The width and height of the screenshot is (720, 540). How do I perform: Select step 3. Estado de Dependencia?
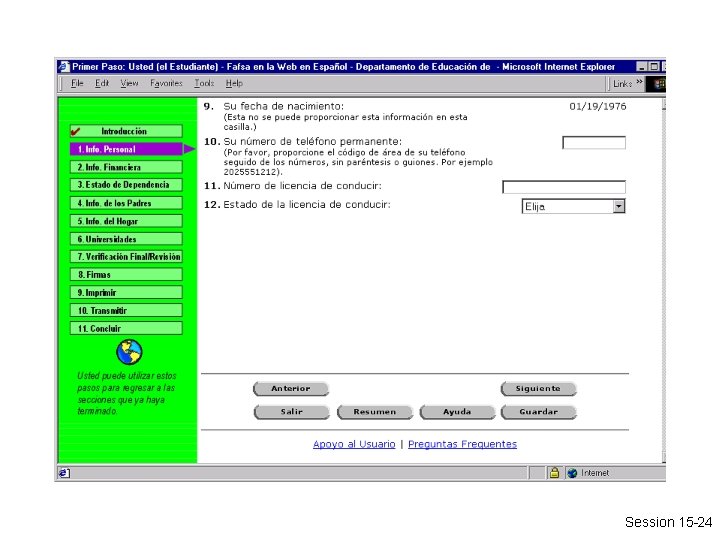pyautogui.click(x=126, y=185)
